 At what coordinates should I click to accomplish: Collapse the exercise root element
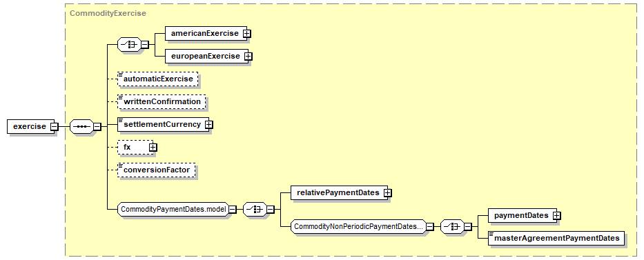click(x=54, y=126)
